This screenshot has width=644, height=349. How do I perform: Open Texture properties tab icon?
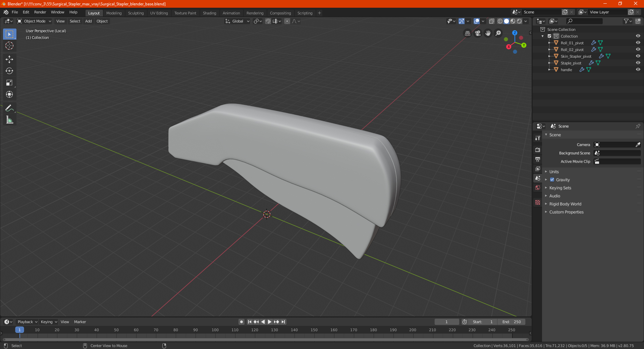click(x=538, y=202)
